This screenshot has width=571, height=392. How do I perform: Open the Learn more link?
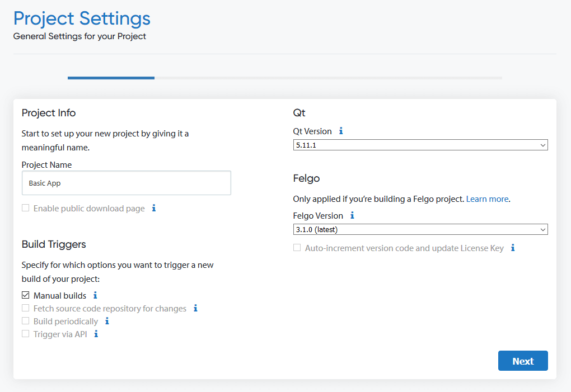[487, 199]
